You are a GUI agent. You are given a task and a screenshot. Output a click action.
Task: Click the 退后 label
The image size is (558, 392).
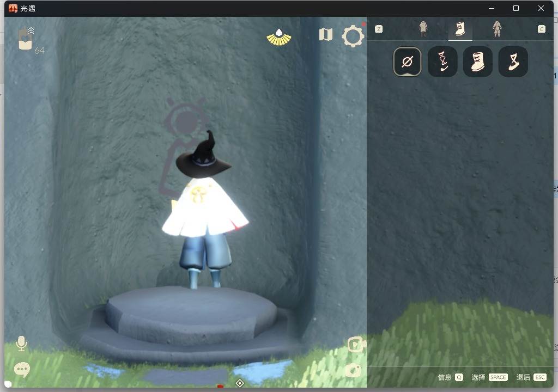[523, 377]
